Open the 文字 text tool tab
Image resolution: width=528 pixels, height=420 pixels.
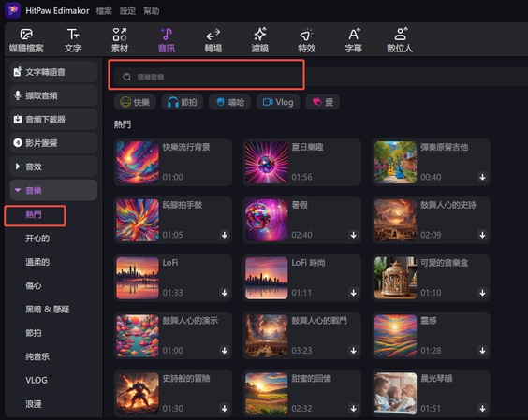[x=73, y=41]
